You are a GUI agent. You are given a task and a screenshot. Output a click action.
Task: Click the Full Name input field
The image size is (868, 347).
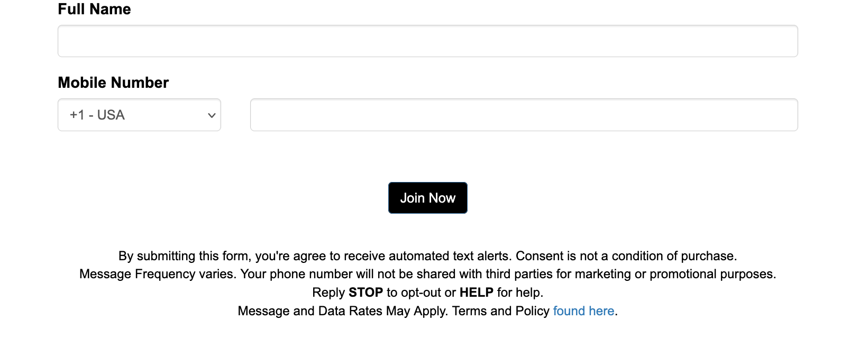tap(427, 41)
